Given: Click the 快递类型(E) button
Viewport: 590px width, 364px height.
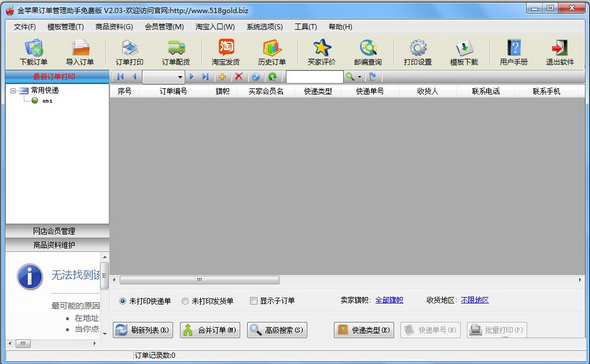Looking at the screenshot, I should pos(364,330).
